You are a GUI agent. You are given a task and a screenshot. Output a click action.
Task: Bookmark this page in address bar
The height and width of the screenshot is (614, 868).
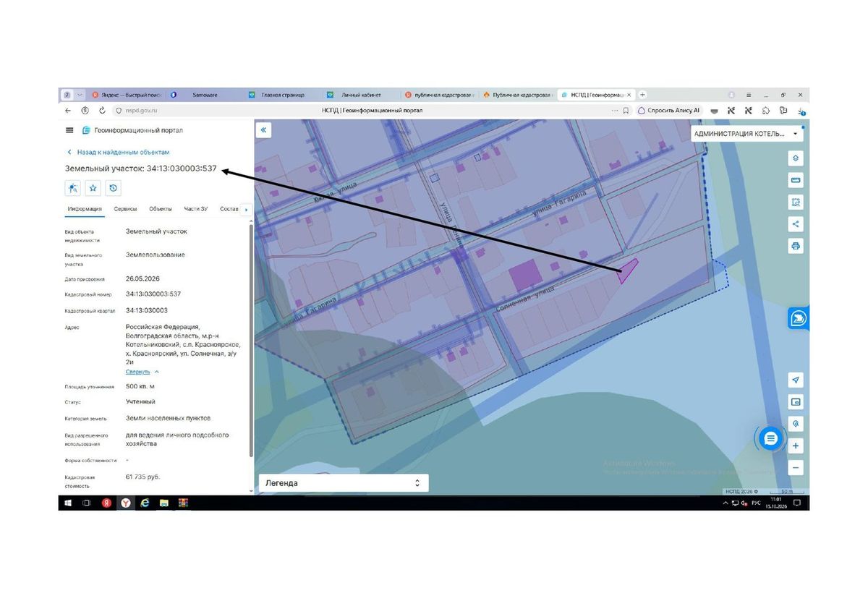(626, 111)
